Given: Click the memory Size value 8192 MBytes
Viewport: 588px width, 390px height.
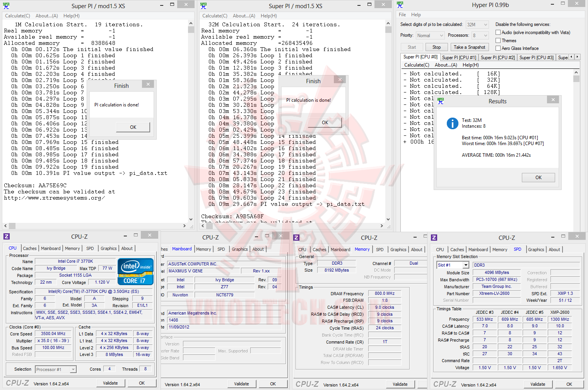Looking at the screenshot, I should [x=337, y=270].
